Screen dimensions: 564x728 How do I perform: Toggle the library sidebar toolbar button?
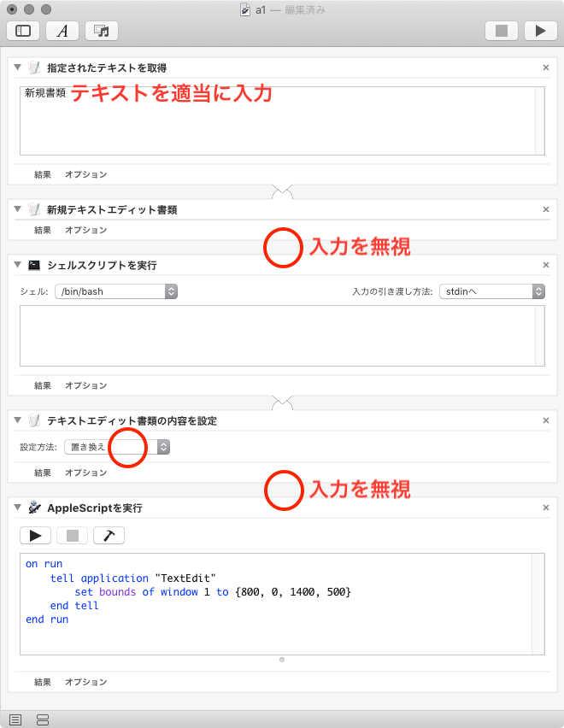(x=23, y=31)
